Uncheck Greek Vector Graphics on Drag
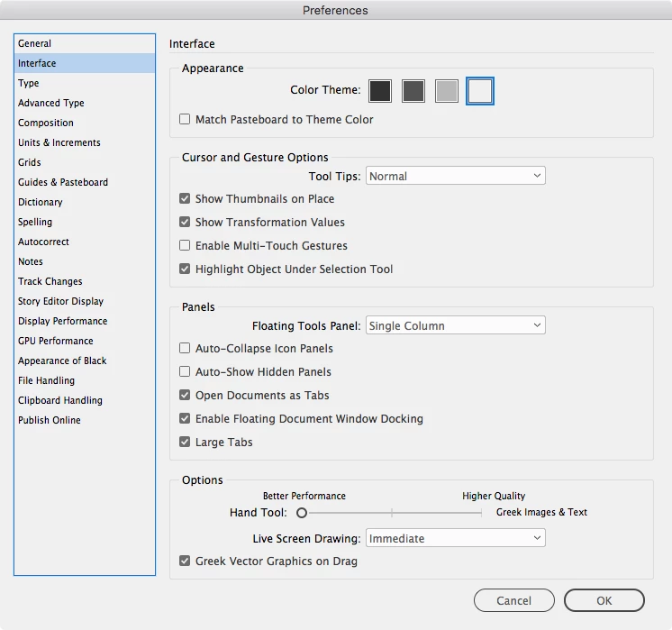672x630 pixels. click(185, 561)
